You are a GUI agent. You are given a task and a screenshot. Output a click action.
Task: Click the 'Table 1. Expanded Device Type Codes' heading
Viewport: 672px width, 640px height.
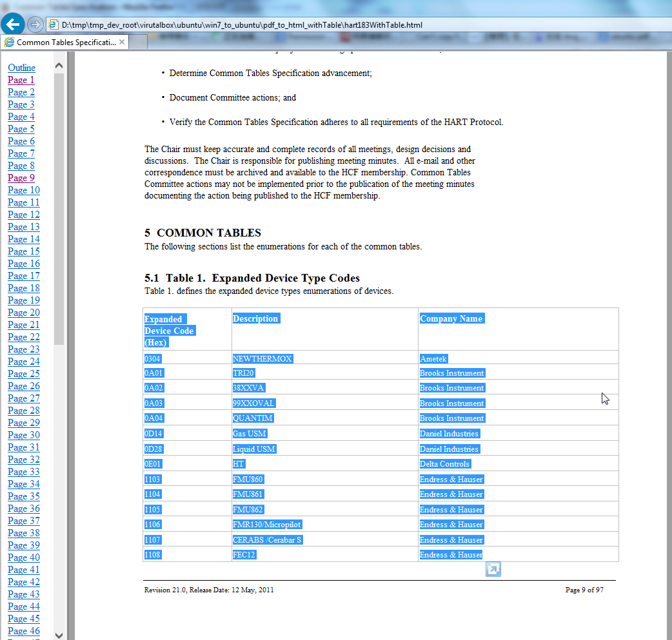pyautogui.click(x=262, y=278)
